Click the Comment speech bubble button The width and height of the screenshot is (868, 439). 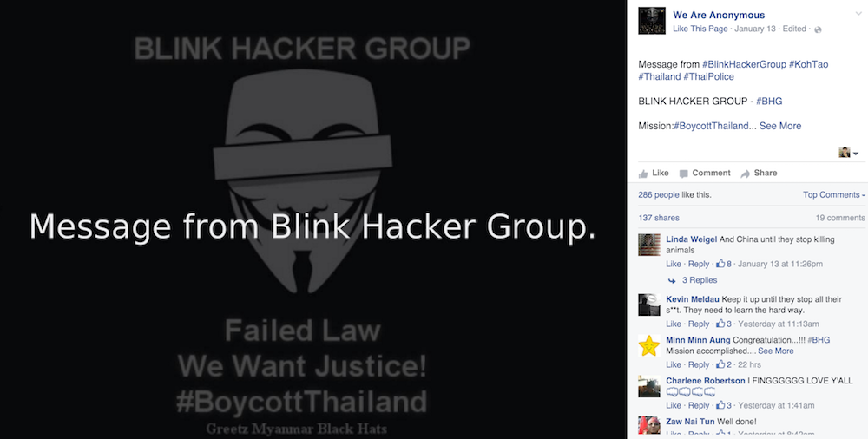click(x=705, y=173)
